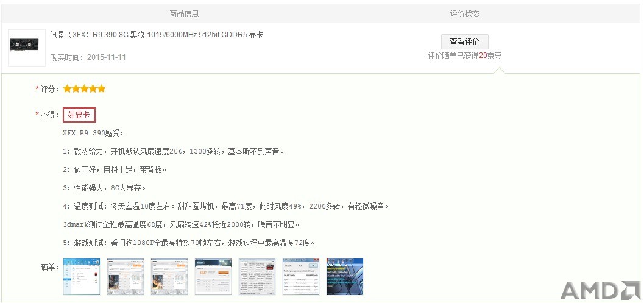Image resolution: width=644 pixels, height=303 pixels.
Task: Select the first rating star
Action: 68,89
